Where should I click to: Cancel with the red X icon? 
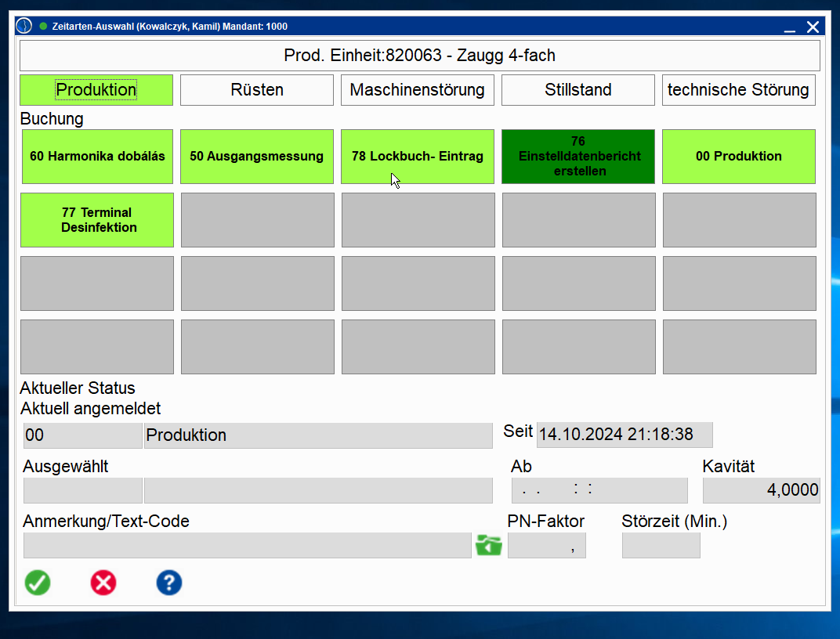tap(103, 583)
